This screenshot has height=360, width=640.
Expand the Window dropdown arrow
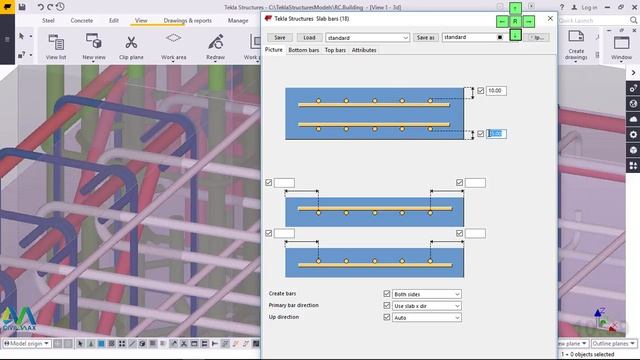point(622,62)
